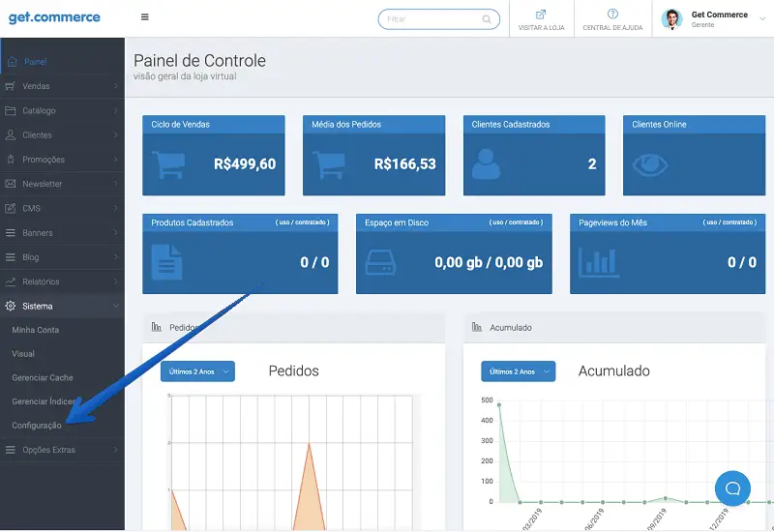Open Visitar a Loja external link icon
774x532 pixels.
[x=541, y=15]
